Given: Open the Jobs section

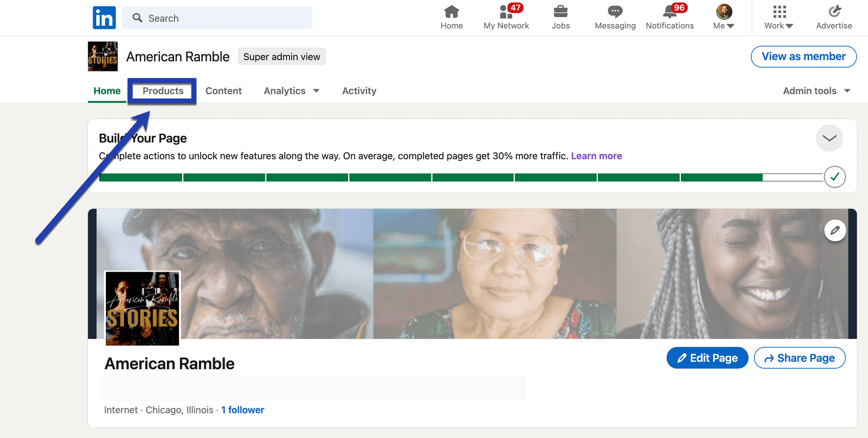Looking at the screenshot, I should click(x=560, y=18).
